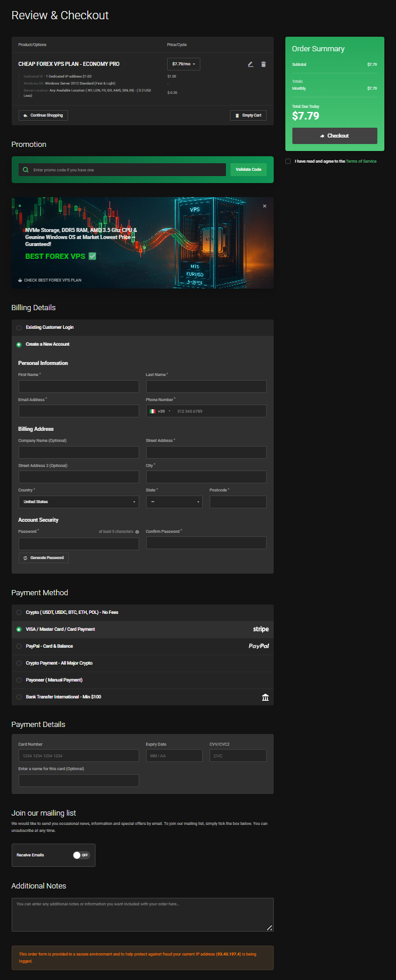Select the Existing Customer Login option
This screenshot has height=980, width=396.
click(19, 328)
